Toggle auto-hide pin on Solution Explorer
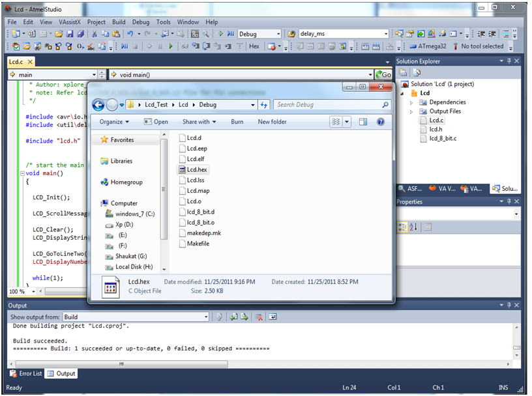This screenshot has width=532, height=396. (x=509, y=61)
